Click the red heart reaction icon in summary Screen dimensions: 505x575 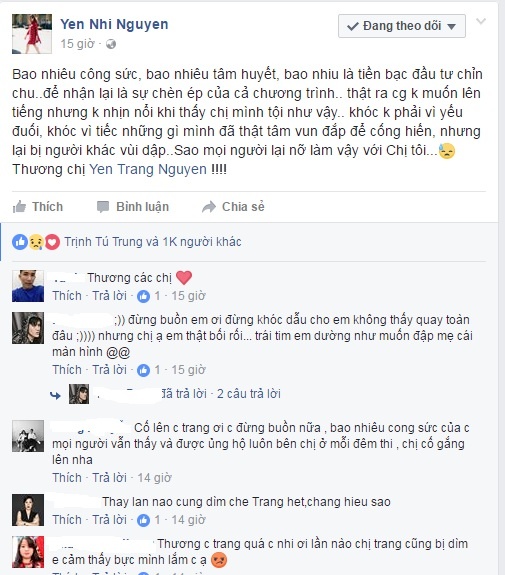(52, 242)
